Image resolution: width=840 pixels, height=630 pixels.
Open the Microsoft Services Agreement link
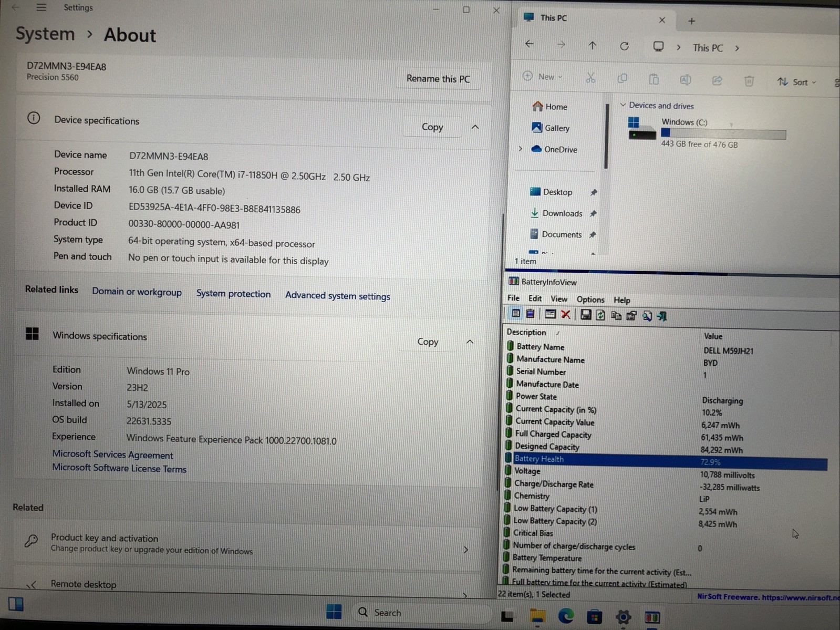[x=112, y=455]
